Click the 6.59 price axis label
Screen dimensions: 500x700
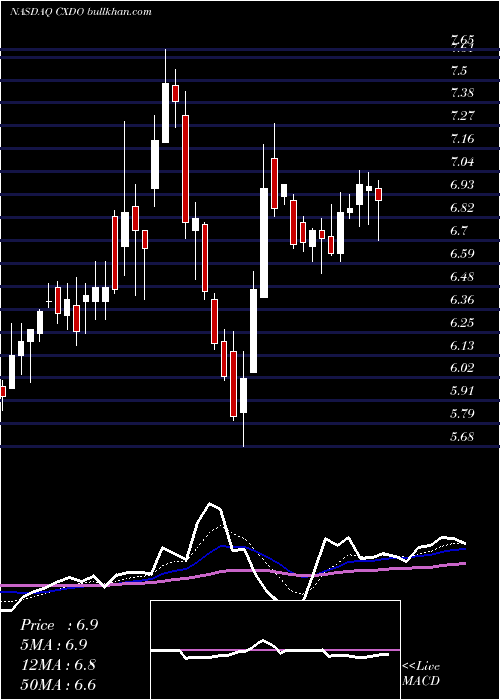click(462, 254)
